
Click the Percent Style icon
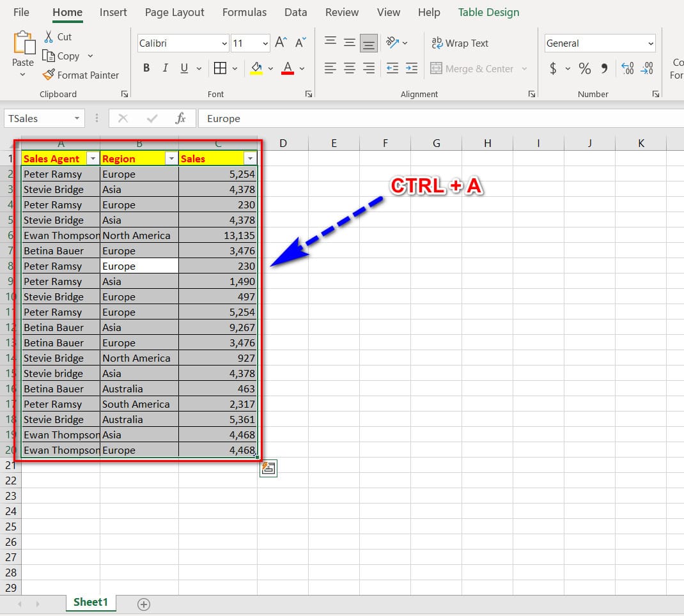584,68
